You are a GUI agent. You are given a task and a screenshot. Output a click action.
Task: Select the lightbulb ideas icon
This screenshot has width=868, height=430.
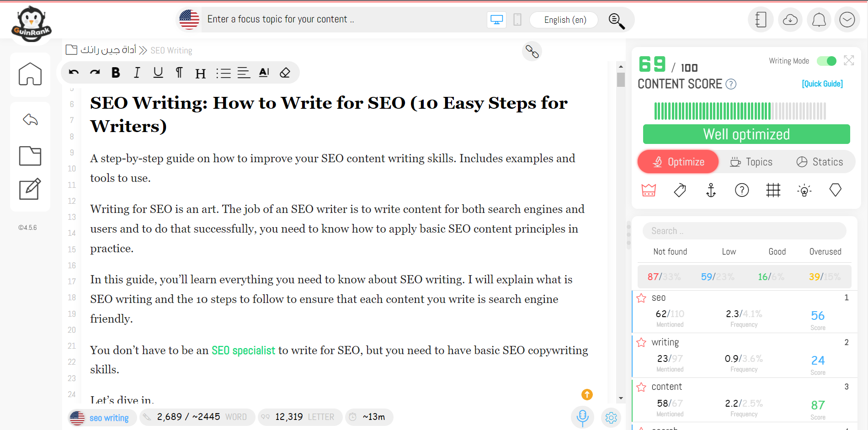pos(804,190)
